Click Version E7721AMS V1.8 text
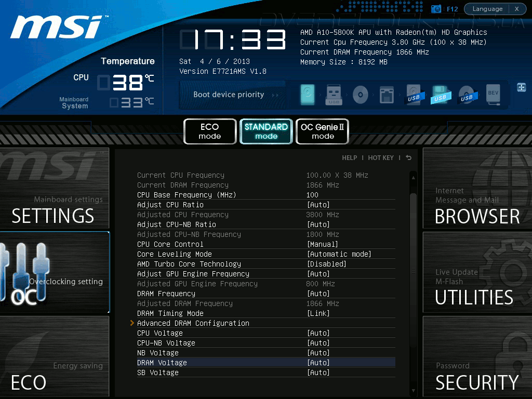The width and height of the screenshot is (532, 399). tap(223, 71)
